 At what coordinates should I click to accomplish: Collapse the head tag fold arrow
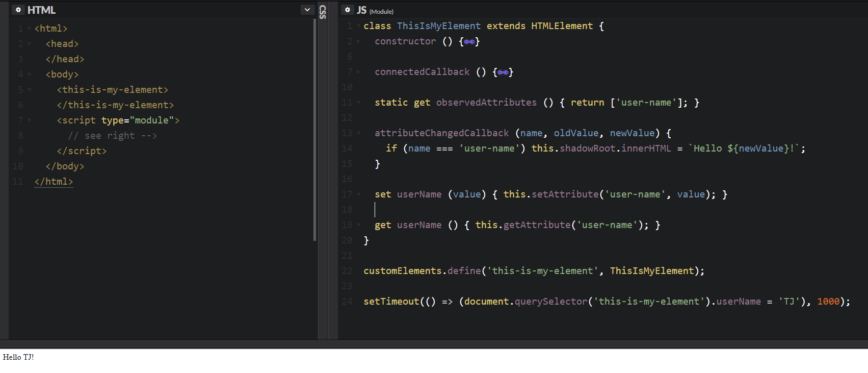coord(30,44)
